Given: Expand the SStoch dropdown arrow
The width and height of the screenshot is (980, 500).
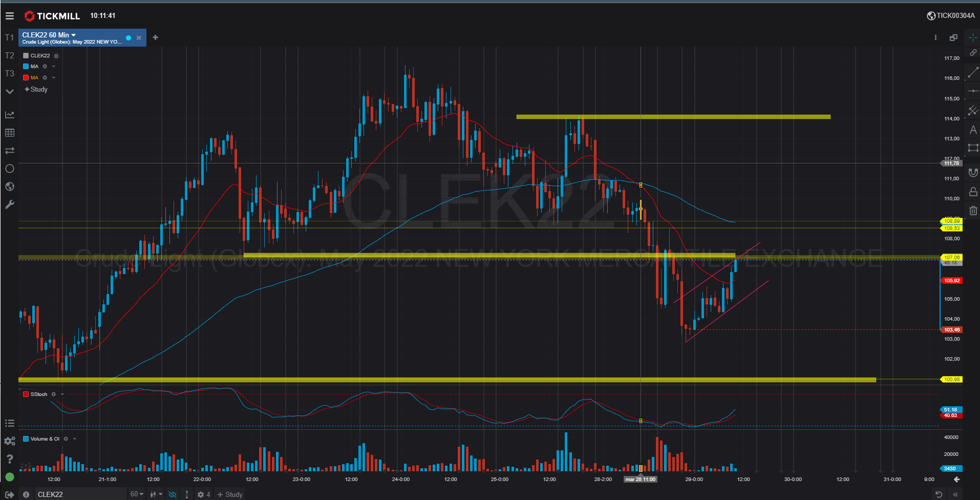Looking at the screenshot, I should point(62,394).
